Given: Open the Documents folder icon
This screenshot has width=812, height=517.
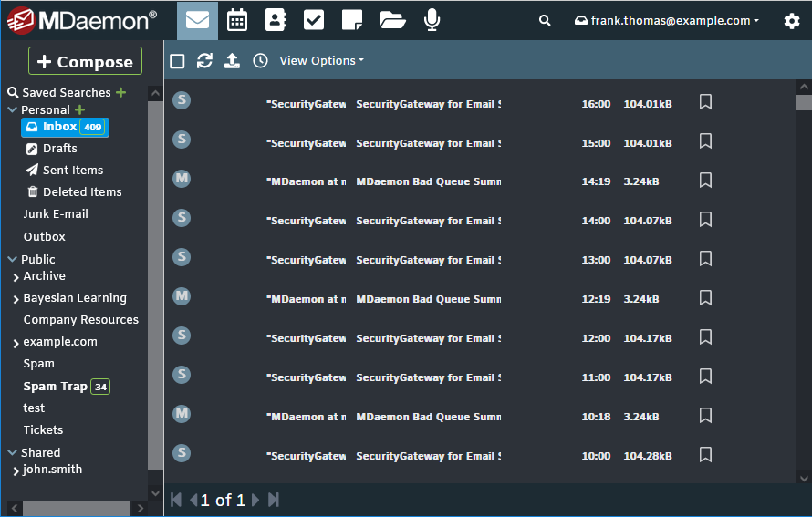Looking at the screenshot, I should pyautogui.click(x=392, y=20).
